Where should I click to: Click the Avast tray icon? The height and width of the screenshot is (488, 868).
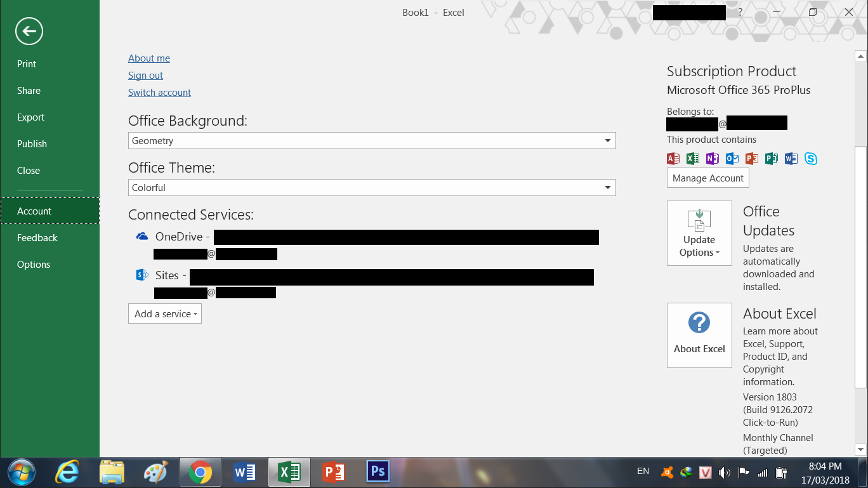click(667, 472)
